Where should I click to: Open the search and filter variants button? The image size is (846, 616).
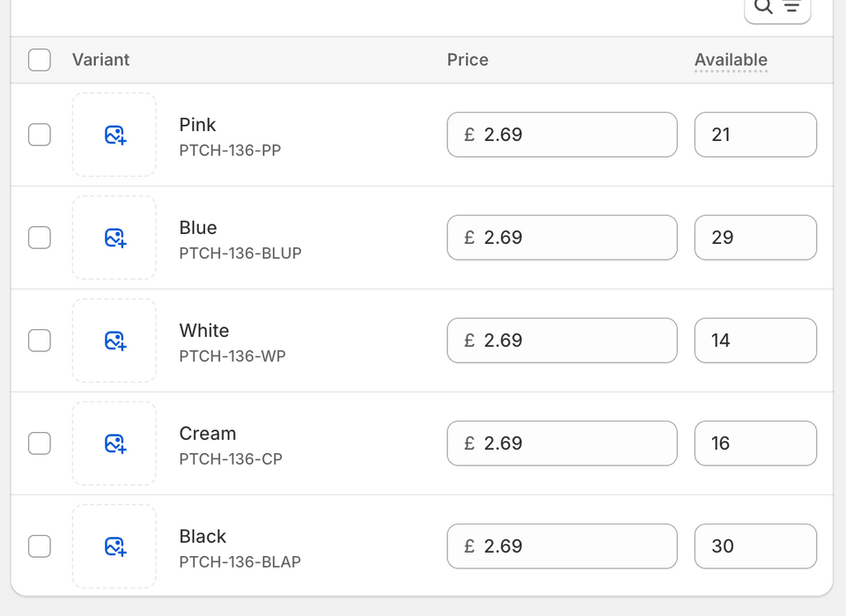[x=776, y=8]
